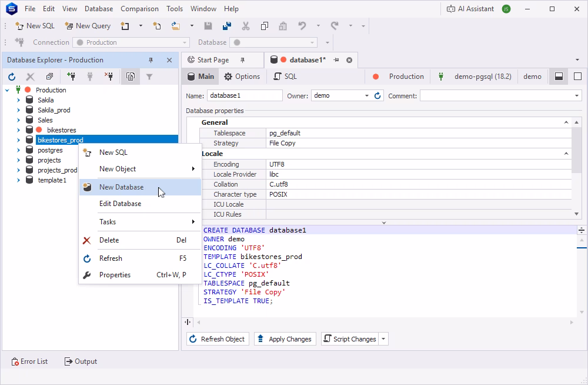
Task: Switch to the SQL tab
Action: [x=285, y=77]
